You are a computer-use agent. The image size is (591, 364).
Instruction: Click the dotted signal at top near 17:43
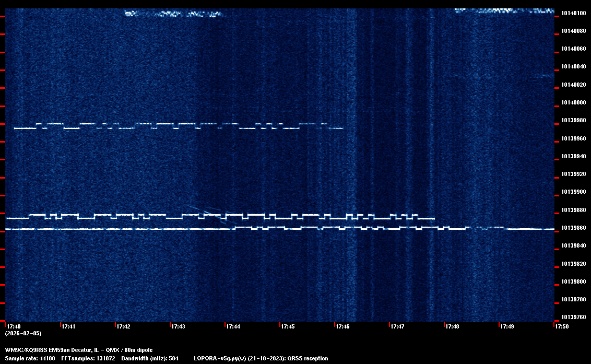click(173, 14)
